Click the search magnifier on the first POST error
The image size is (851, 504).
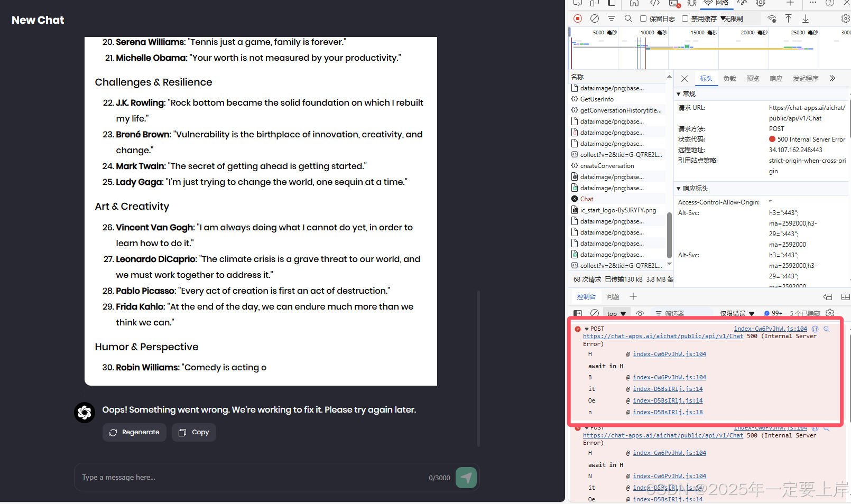point(827,329)
